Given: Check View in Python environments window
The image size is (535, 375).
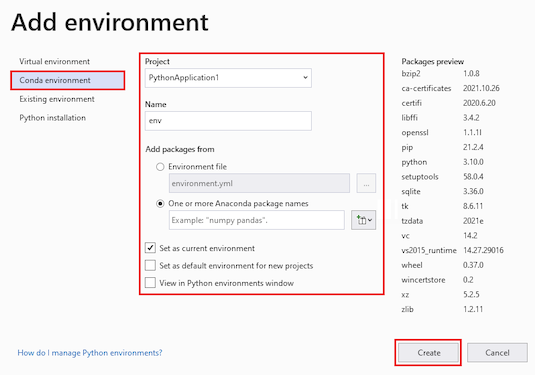Looking at the screenshot, I should click(x=150, y=283).
